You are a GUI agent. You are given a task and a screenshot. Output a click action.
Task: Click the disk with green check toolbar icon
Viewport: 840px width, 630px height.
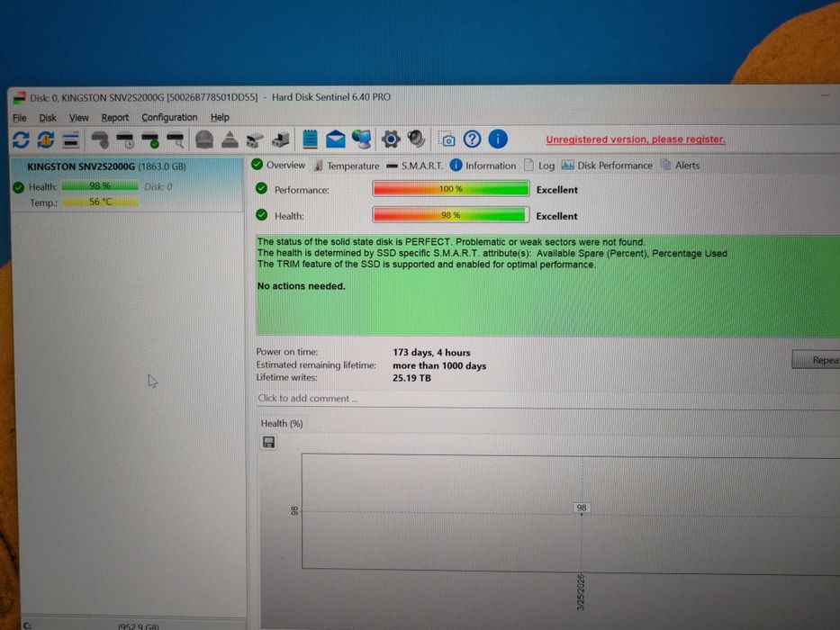click(150, 140)
